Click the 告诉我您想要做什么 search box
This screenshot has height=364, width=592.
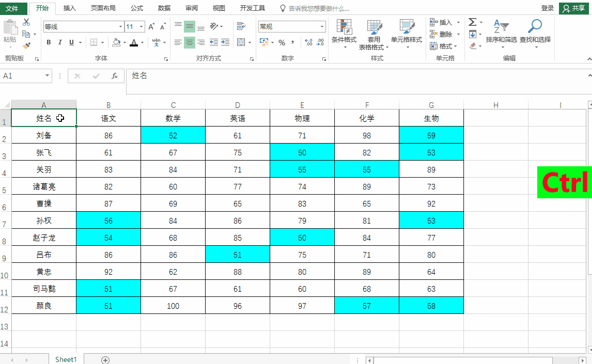coord(319,8)
